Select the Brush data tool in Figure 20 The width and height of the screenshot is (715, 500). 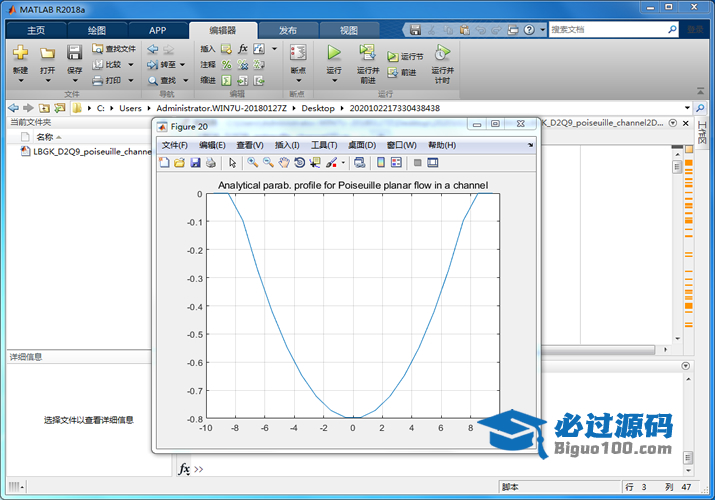pyautogui.click(x=332, y=162)
